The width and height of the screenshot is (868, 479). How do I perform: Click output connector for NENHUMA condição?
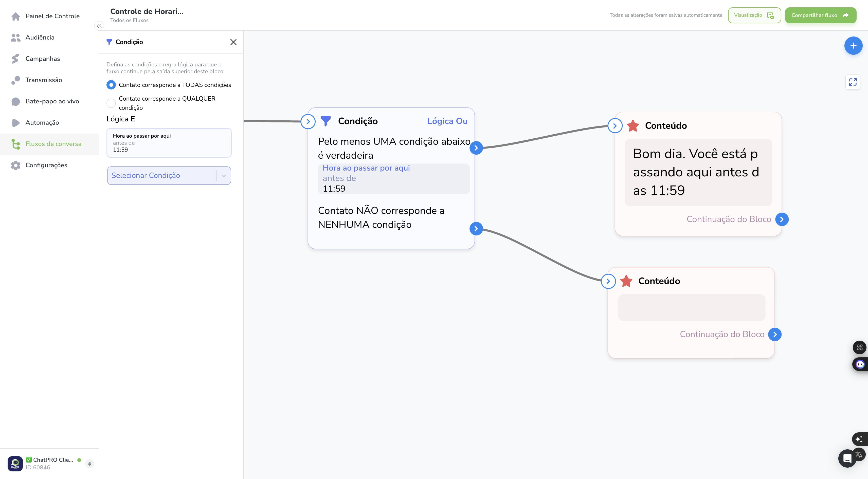476,229
